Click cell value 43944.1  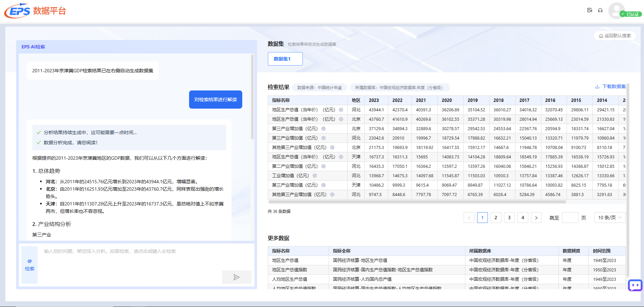click(x=376, y=110)
